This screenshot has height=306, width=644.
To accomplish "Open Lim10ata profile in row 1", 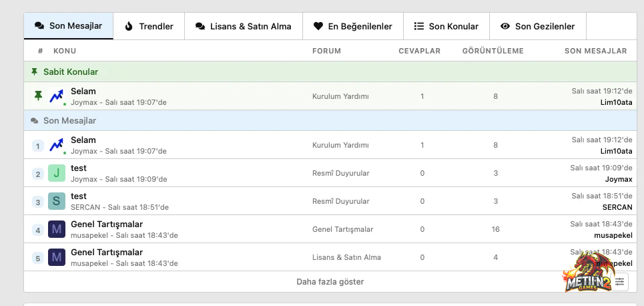I will (616, 151).
